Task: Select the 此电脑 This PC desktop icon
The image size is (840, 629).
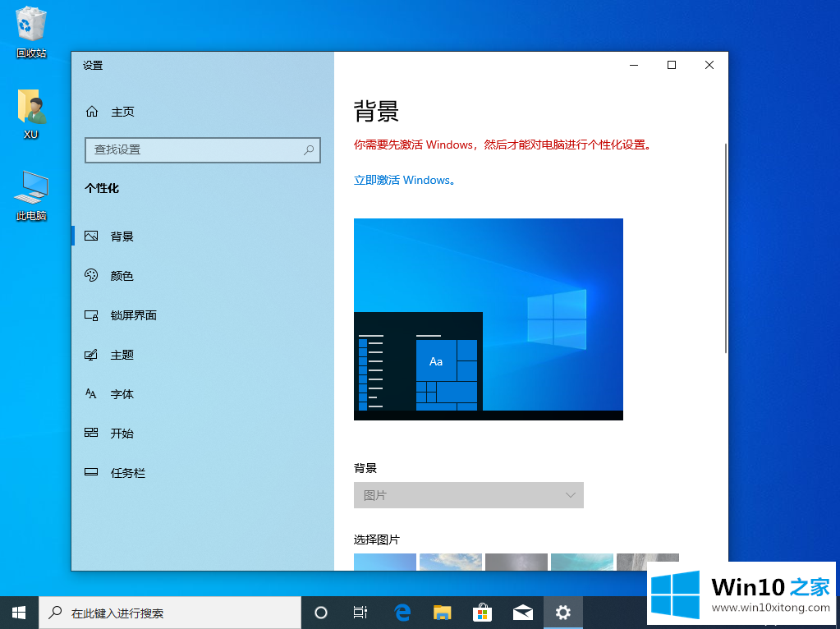Action: coord(31,196)
